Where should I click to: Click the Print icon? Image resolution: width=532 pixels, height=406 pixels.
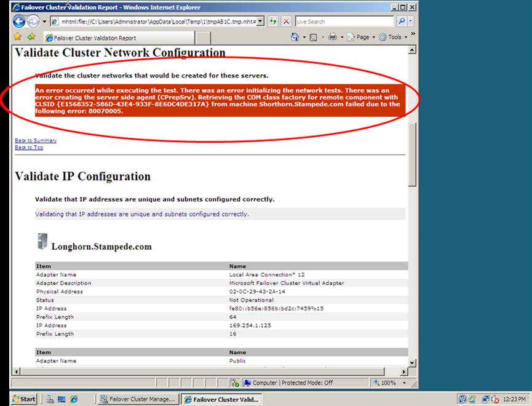click(333, 37)
